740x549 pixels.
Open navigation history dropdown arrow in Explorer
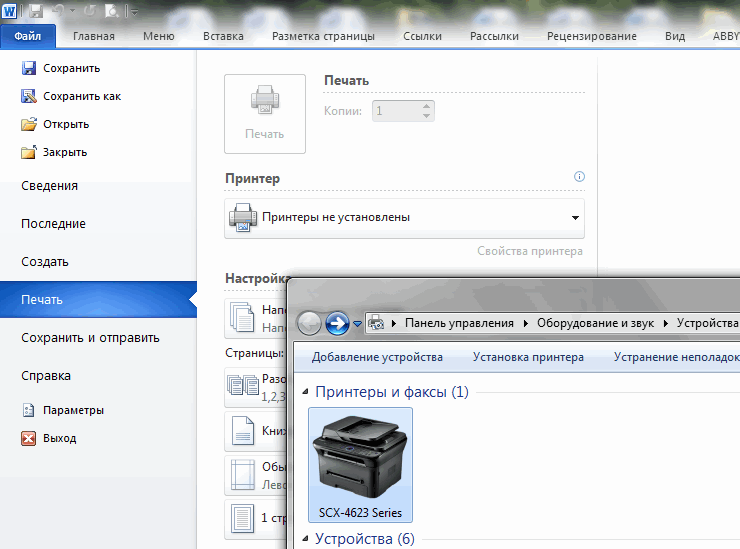click(x=357, y=324)
